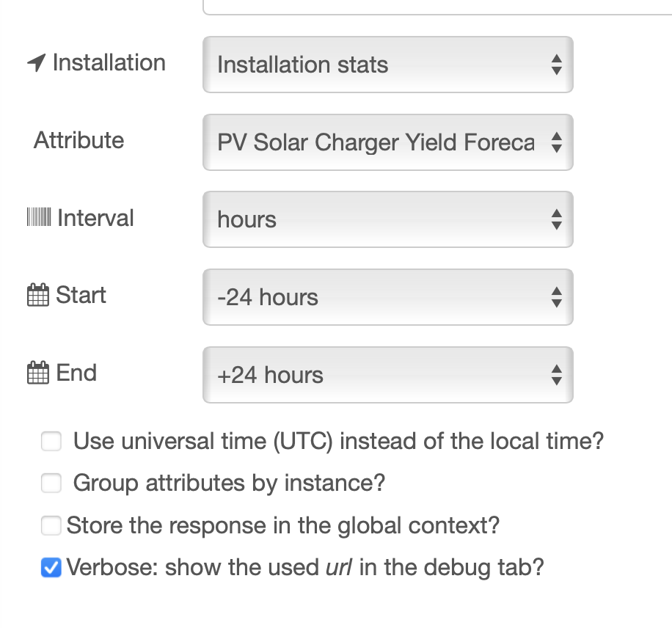This screenshot has height=628, width=672.
Task: Enable universal time (UTC) checkbox
Action: (x=51, y=442)
